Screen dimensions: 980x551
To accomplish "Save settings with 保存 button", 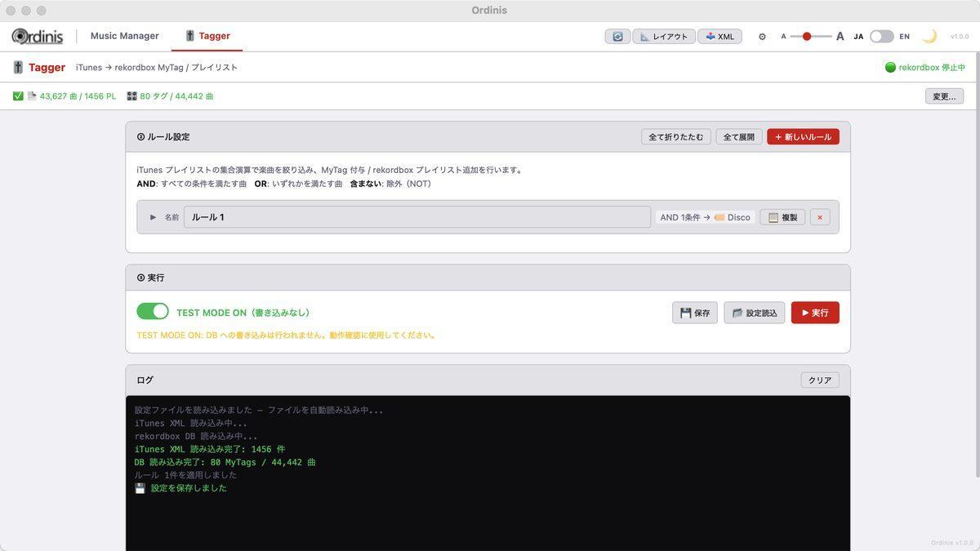I will (695, 313).
